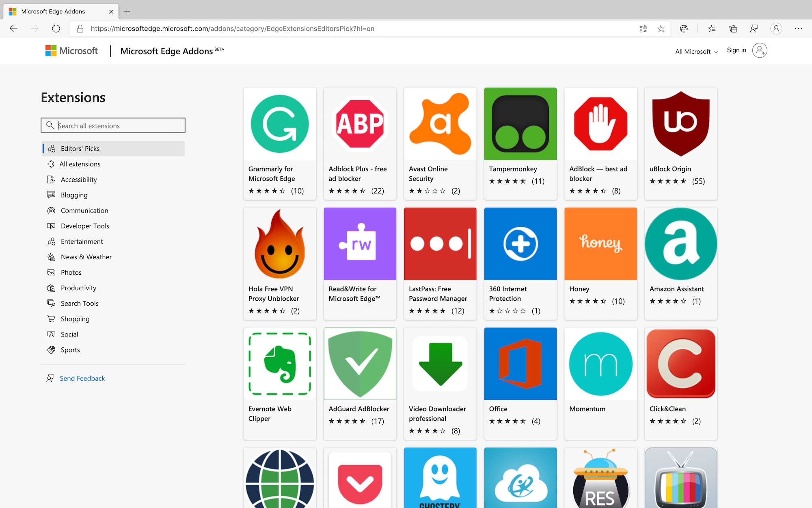Viewport: 812px width, 508px height.
Task: Click the browser profile icon
Action: click(776, 28)
